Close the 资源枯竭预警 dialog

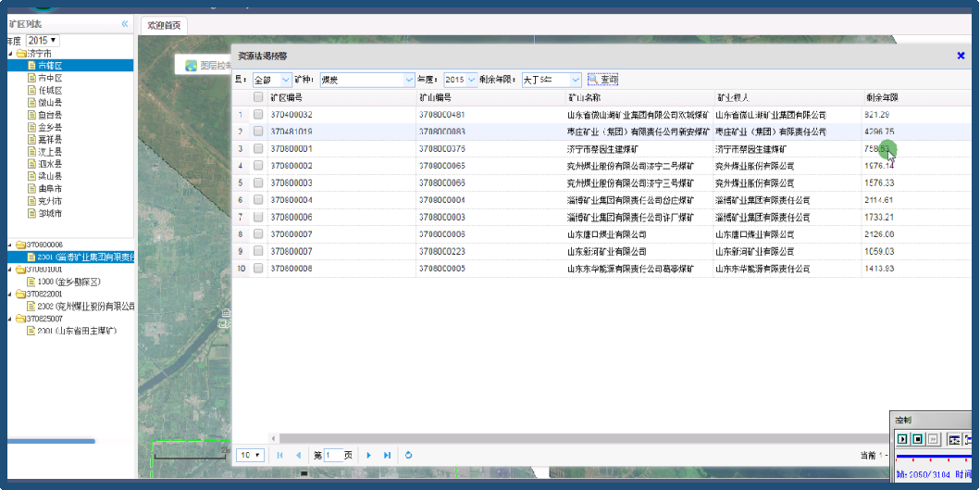961,56
